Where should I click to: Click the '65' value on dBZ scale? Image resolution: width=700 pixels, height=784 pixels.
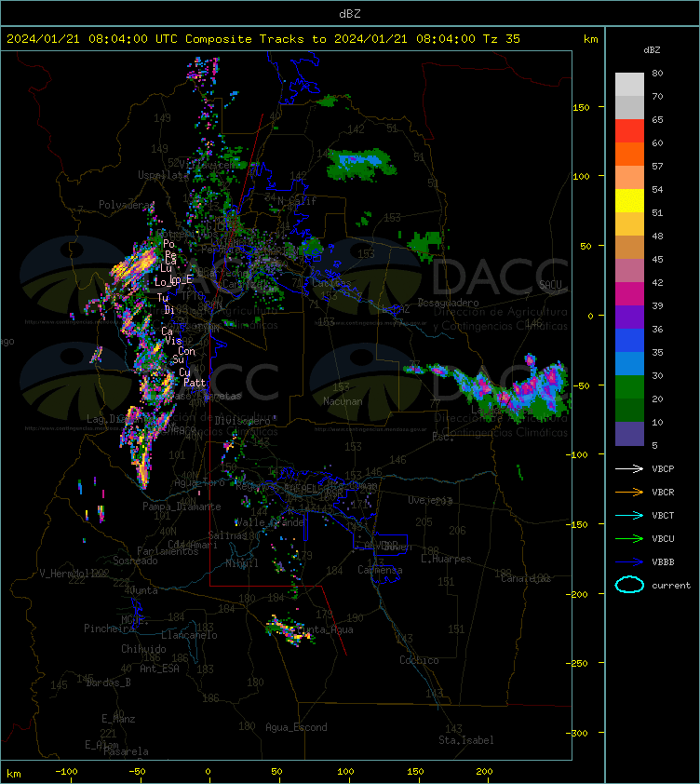click(657, 119)
